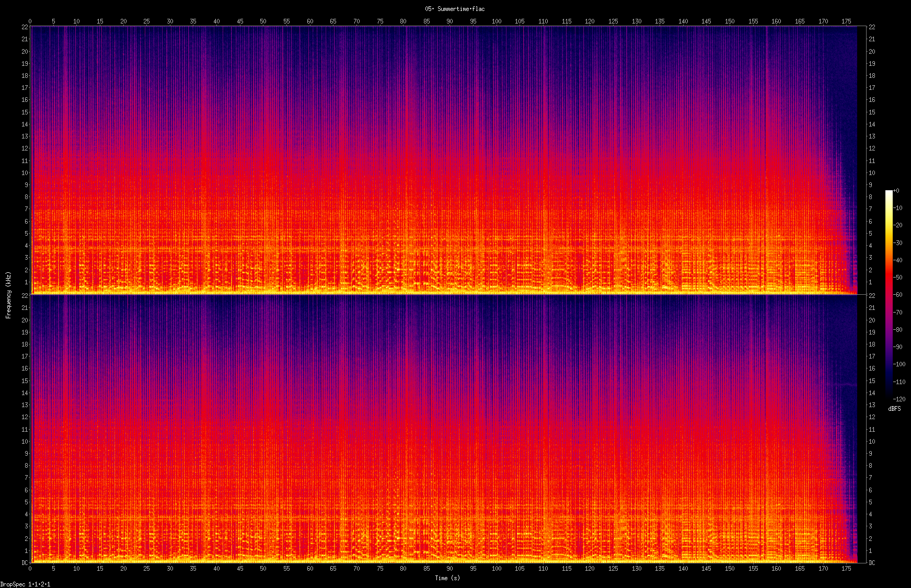This screenshot has height=588, width=911.
Task: Select the 0 tick on bottom time axis
Action: 30,569
